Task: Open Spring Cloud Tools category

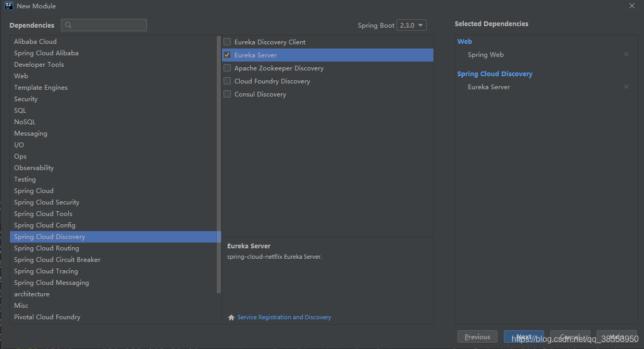Action: point(113,214)
